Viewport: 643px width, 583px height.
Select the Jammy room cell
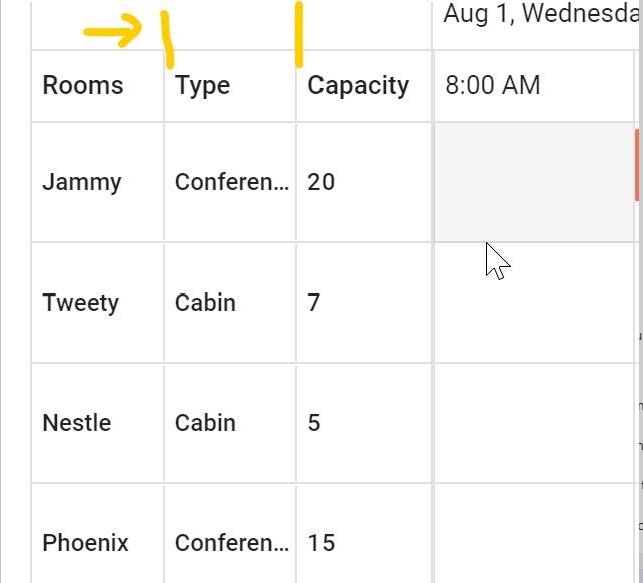(82, 182)
